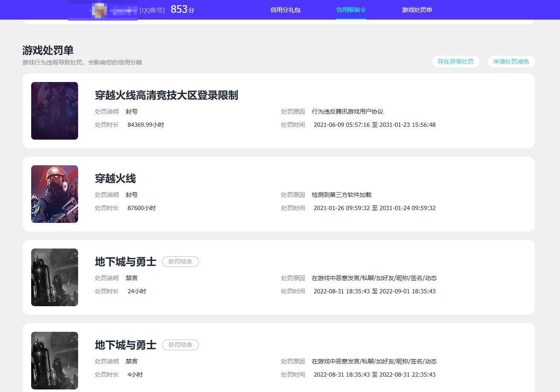Click 封号 in the 穿越火线高清竞技大区 card
The width and height of the screenshot is (560, 392).
click(x=132, y=112)
